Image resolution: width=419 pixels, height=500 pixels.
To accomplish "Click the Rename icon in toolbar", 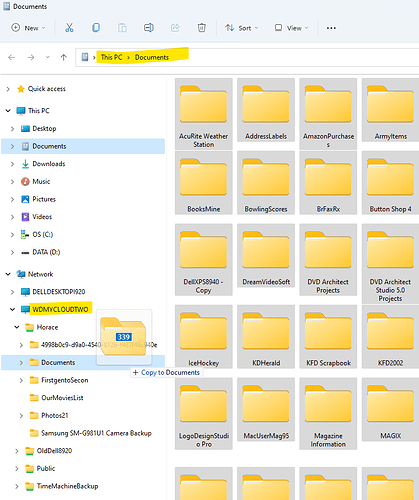I will tap(148, 28).
